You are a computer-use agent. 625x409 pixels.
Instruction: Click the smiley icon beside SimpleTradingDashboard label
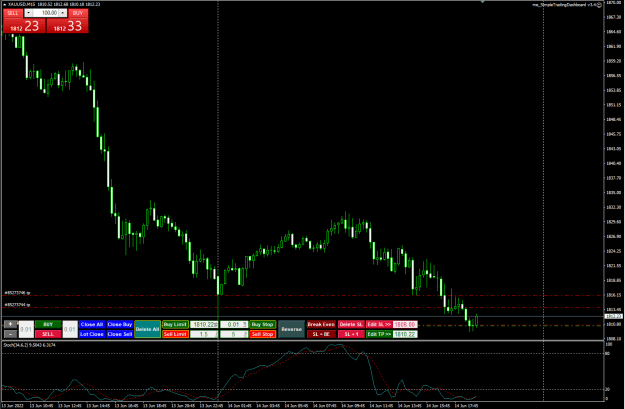point(599,5)
